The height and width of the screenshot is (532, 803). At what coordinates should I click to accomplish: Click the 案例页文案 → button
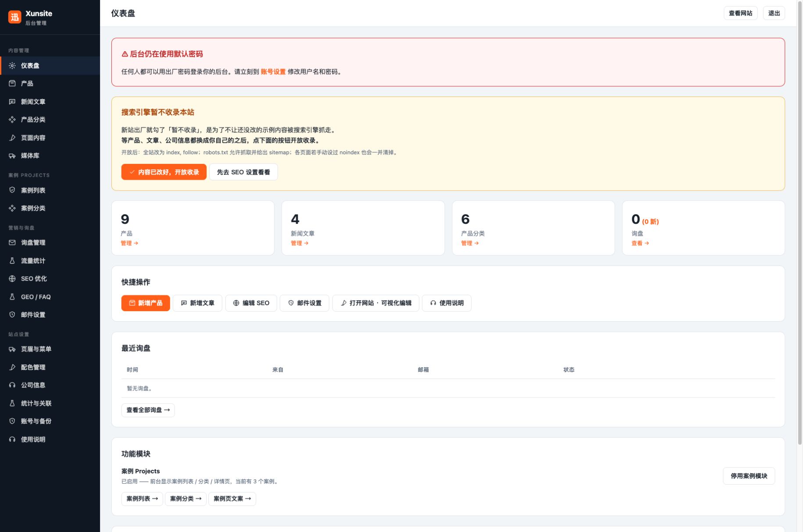click(232, 499)
